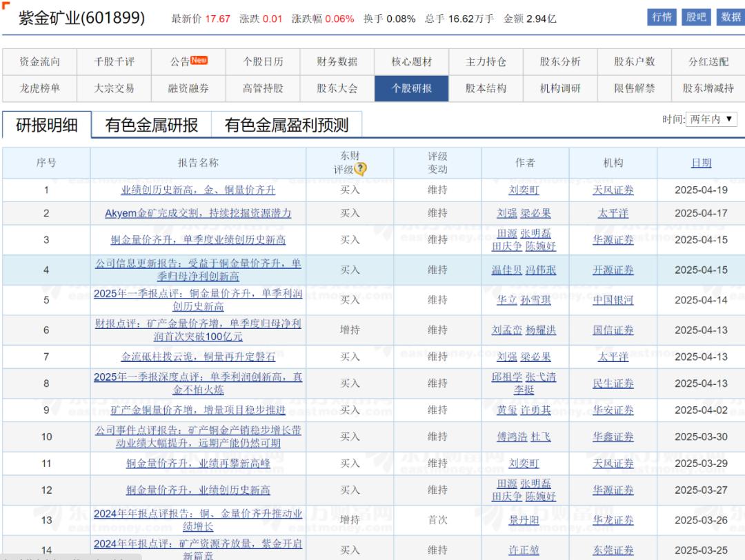The image size is (745, 560).
Task: Open report 金流砥柱拨云诡，铜量再升定磐石
Action: point(198,357)
